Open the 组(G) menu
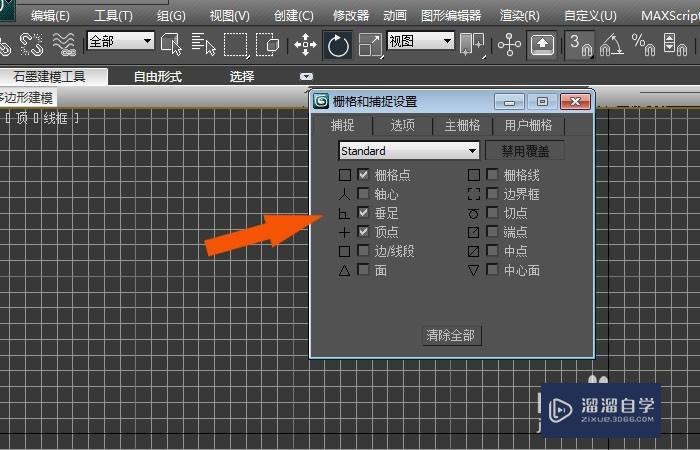 tap(171, 16)
